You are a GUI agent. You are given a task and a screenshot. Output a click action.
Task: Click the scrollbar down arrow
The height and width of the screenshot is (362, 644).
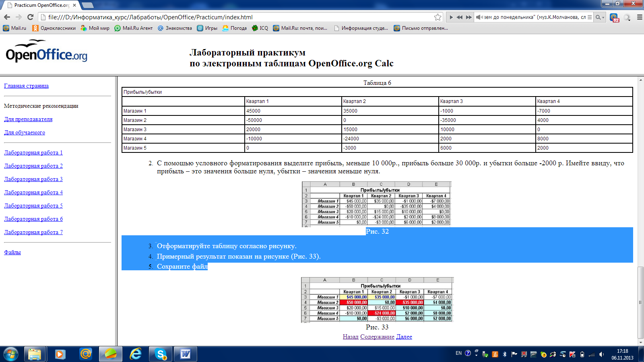[641, 343]
